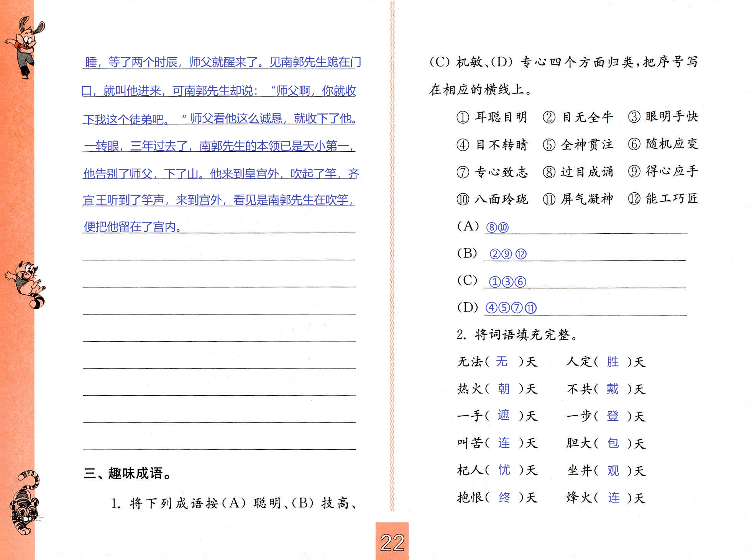Click the filled answer 连 in 烽火( )天
Screen dimensions: 752x560
click(x=614, y=498)
